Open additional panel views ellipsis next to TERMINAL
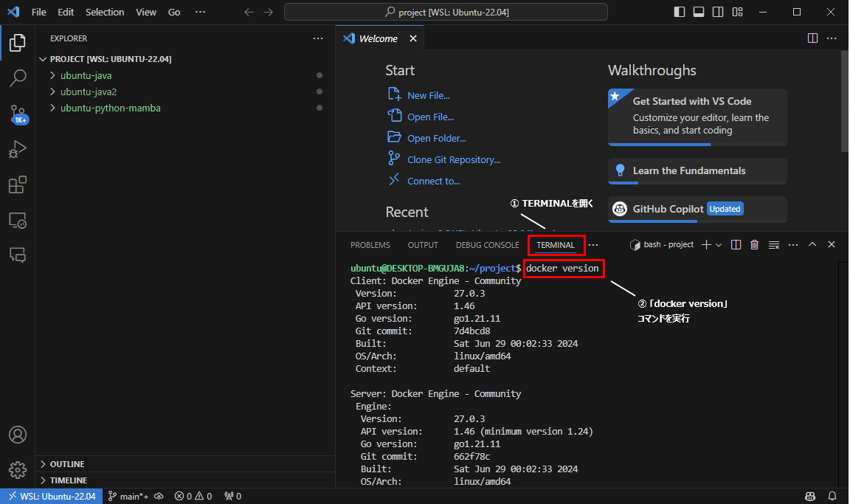This screenshot has width=850, height=504. click(x=593, y=245)
